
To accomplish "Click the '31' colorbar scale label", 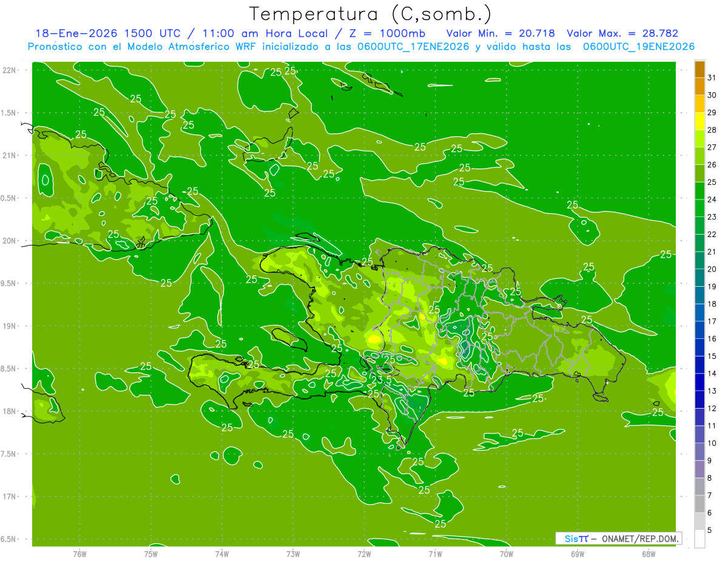I will (x=712, y=78).
